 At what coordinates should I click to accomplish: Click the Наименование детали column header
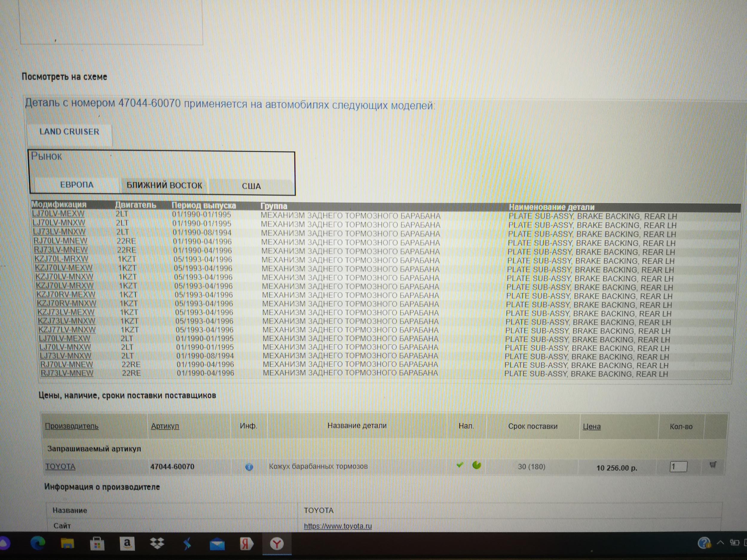pyautogui.click(x=552, y=207)
